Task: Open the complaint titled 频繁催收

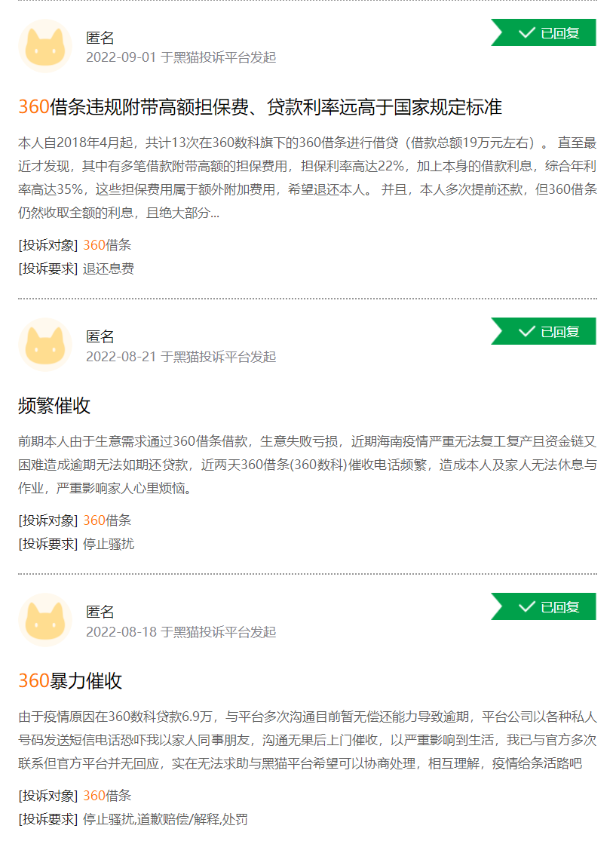Action: click(x=54, y=406)
